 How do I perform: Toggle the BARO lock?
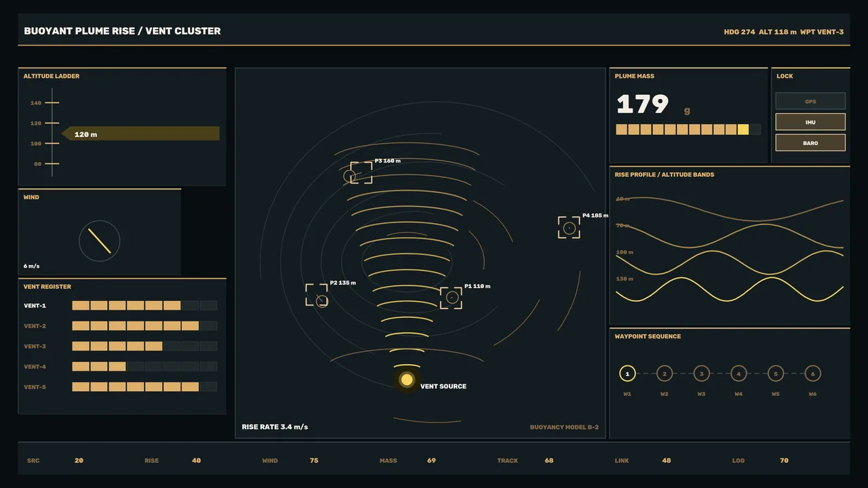810,143
